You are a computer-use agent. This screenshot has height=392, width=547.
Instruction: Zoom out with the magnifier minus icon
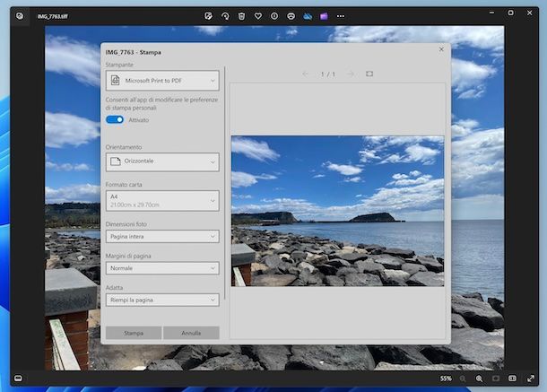point(463,379)
